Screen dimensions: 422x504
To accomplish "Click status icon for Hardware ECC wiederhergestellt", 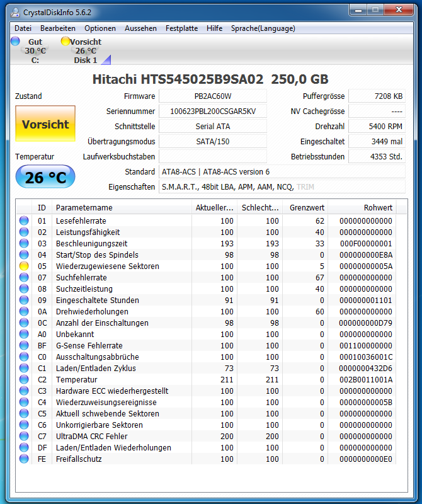I will (x=24, y=391).
